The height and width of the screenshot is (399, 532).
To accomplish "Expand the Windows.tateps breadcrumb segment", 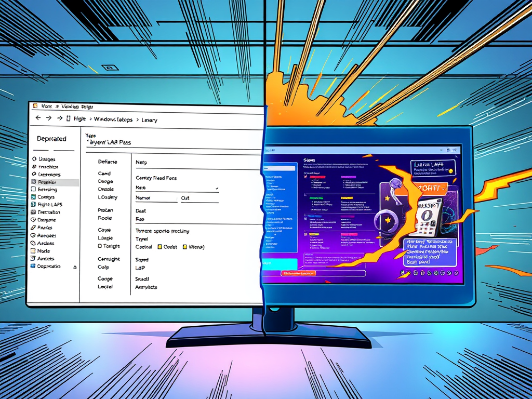I will click(x=113, y=119).
